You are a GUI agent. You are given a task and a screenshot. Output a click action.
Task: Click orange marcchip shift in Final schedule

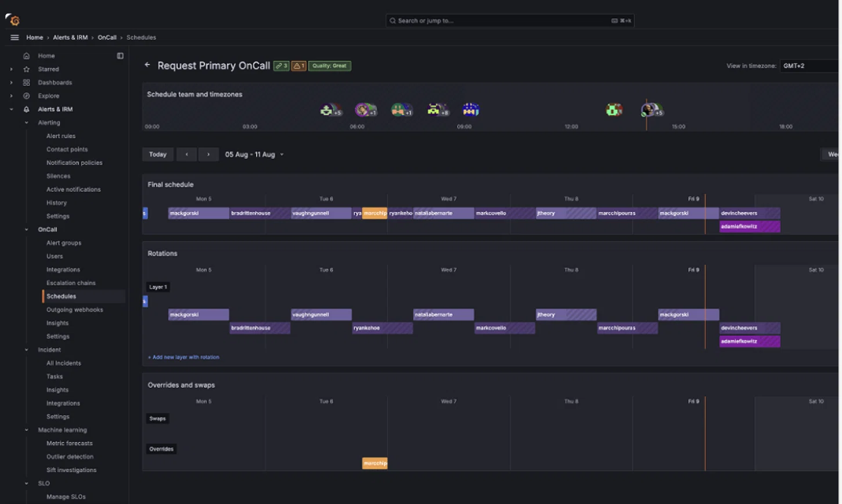pyautogui.click(x=375, y=213)
